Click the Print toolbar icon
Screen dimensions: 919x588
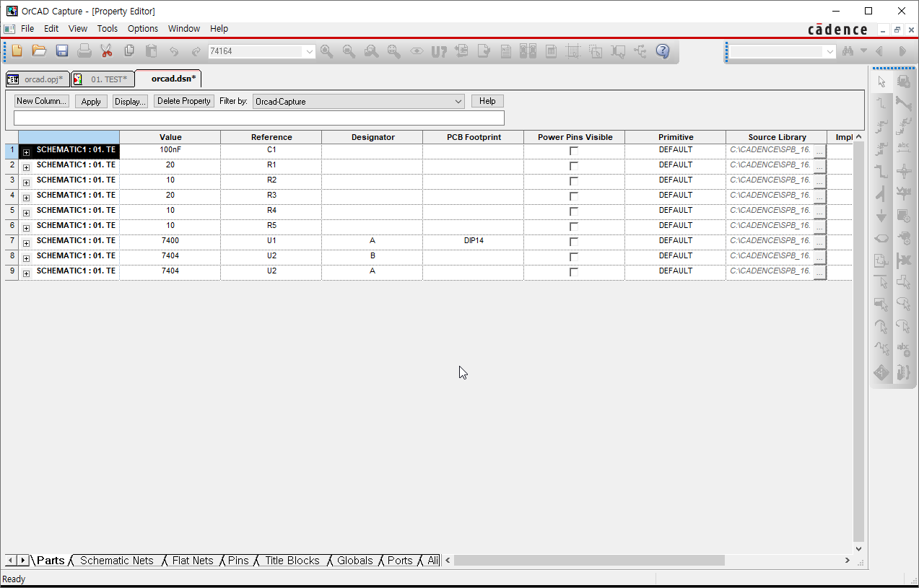tap(84, 51)
